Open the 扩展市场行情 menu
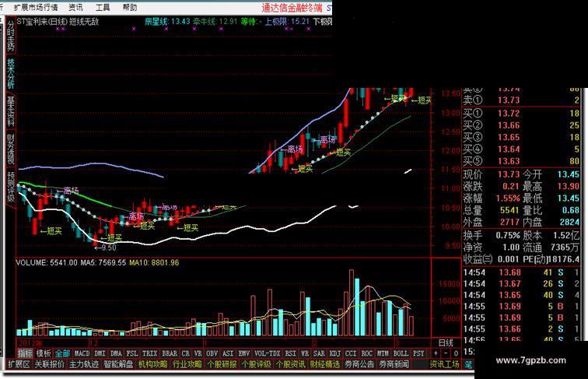The width and height of the screenshot is (588, 379). tap(36, 7)
